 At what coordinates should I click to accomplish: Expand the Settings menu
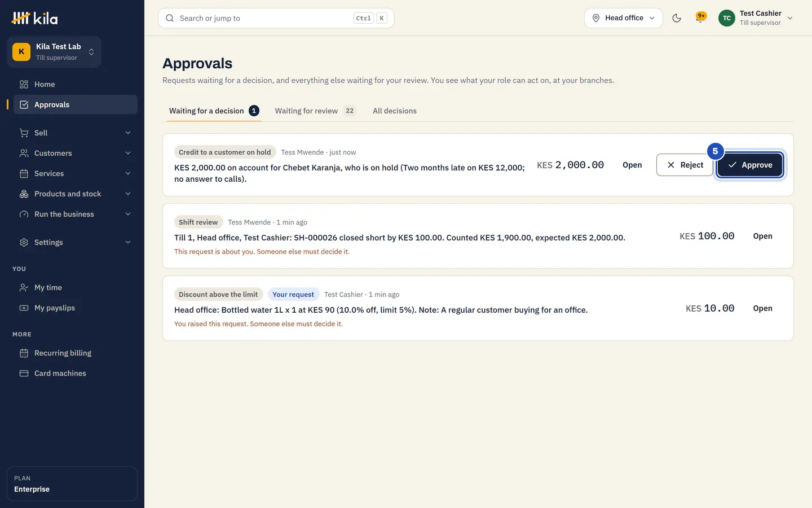click(x=76, y=242)
